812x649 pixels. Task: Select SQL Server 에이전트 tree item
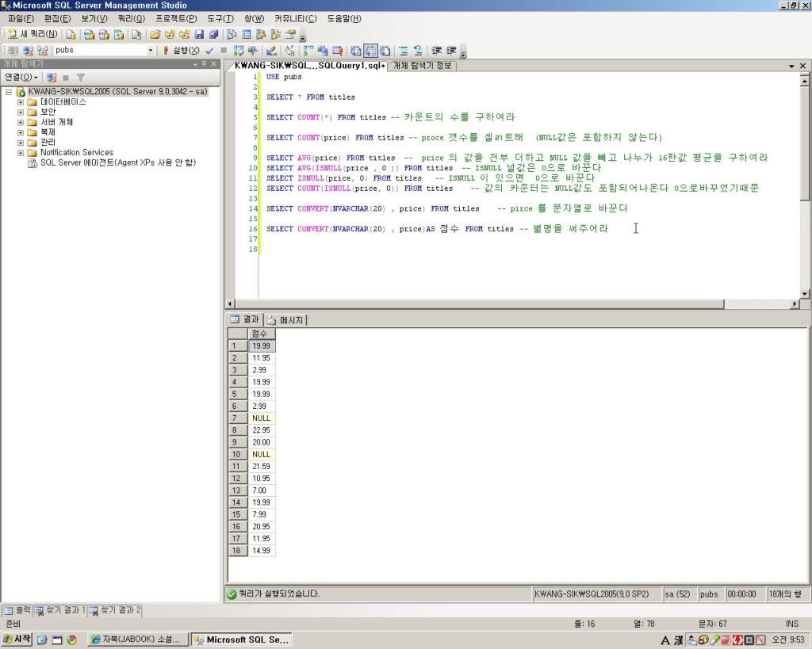click(118, 162)
